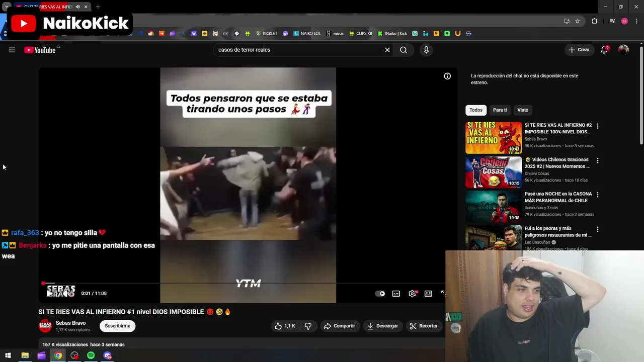
Task: Open the Crear upload menu
Action: coord(579,50)
